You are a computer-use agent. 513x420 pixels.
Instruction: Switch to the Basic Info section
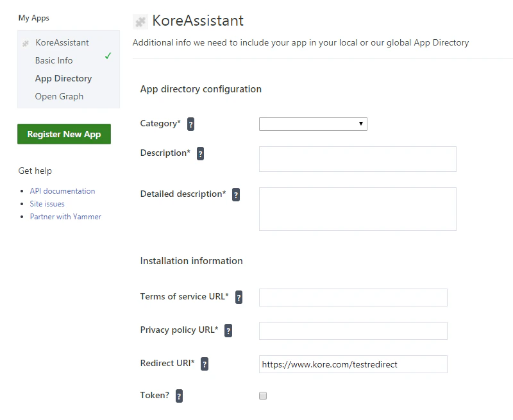point(53,60)
